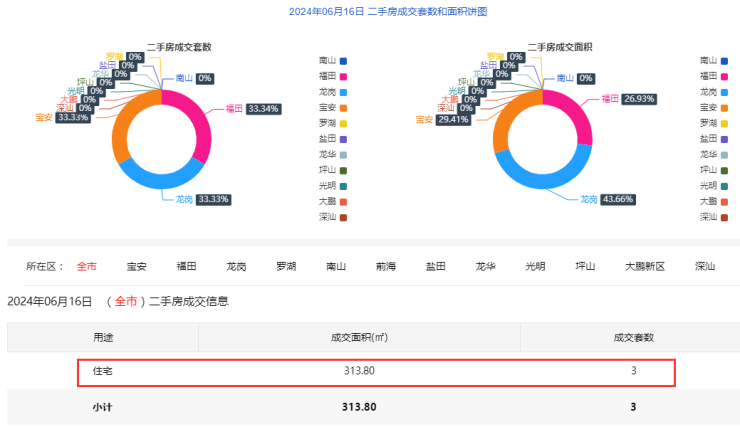This screenshot has height=427, width=740.
Task: Click orange 宝安 swatch in 成交面积 legend
Action: [x=724, y=107]
